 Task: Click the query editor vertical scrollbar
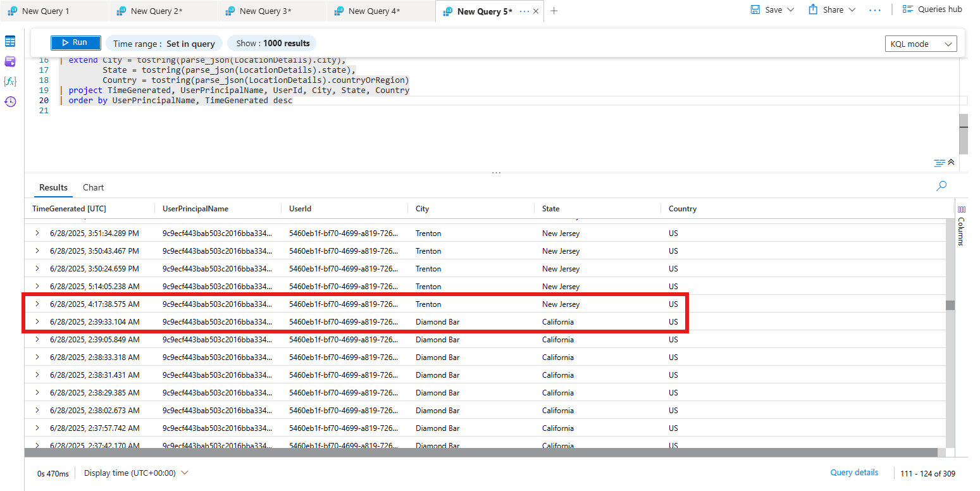pyautogui.click(x=964, y=134)
